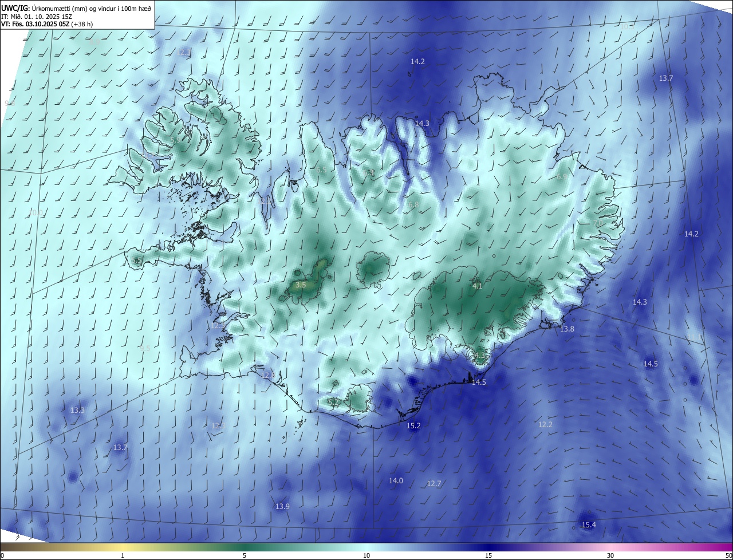733x560 pixels.
Task: Click the 13.8 value label
Action: [567, 329]
